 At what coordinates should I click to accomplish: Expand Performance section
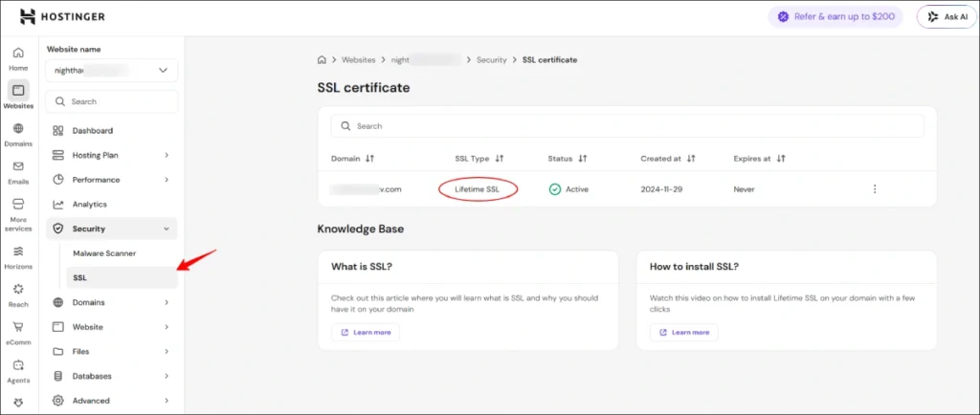[112, 180]
